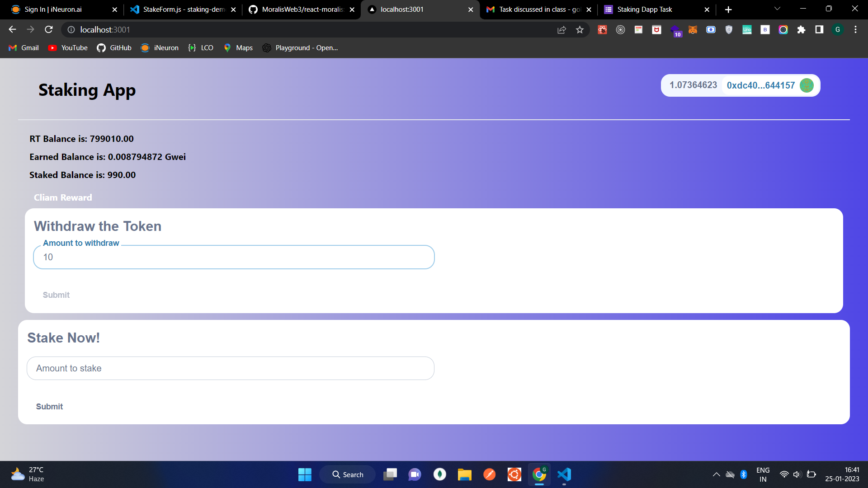Submit the withdraw token form
This screenshot has height=488, width=868.
[x=56, y=295]
